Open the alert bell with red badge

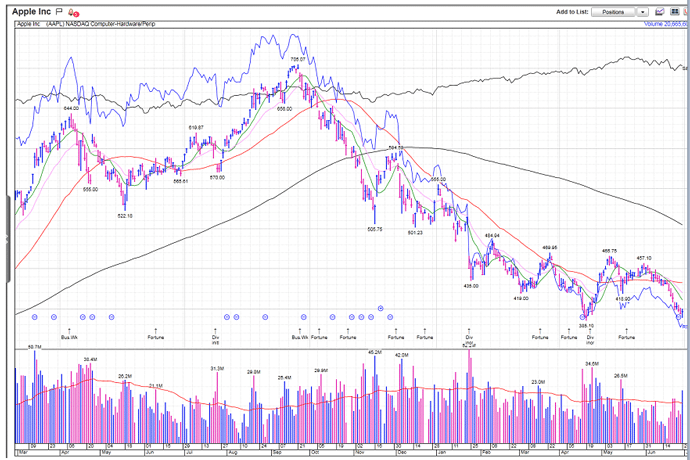pos(73,13)
